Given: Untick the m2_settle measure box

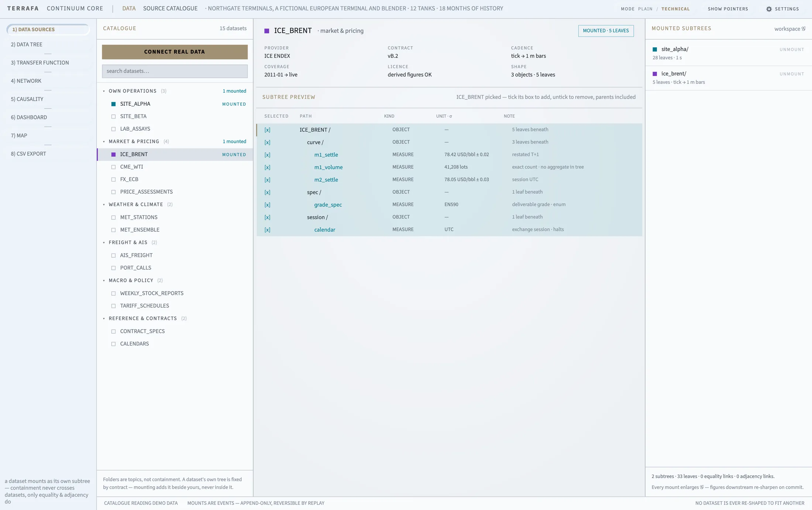Looking at the screenshot, I should click(x=267, y=180).
